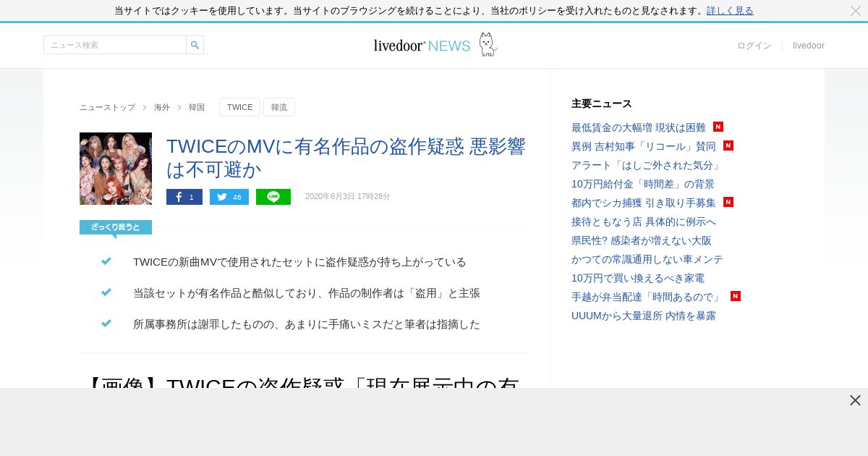
Task: Click the N badge beside 吉村知事 headline
Action: [x=728, y=145]
